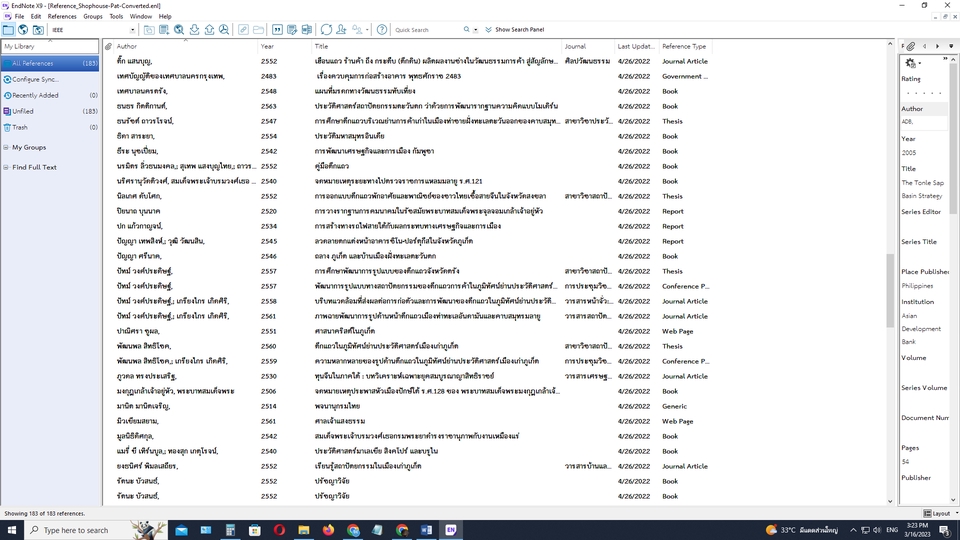Image resolution: width=960 pixels, height=540 pixels.
Task: Open the References menu
Action: pyautogui.click(x=62, y=17)
